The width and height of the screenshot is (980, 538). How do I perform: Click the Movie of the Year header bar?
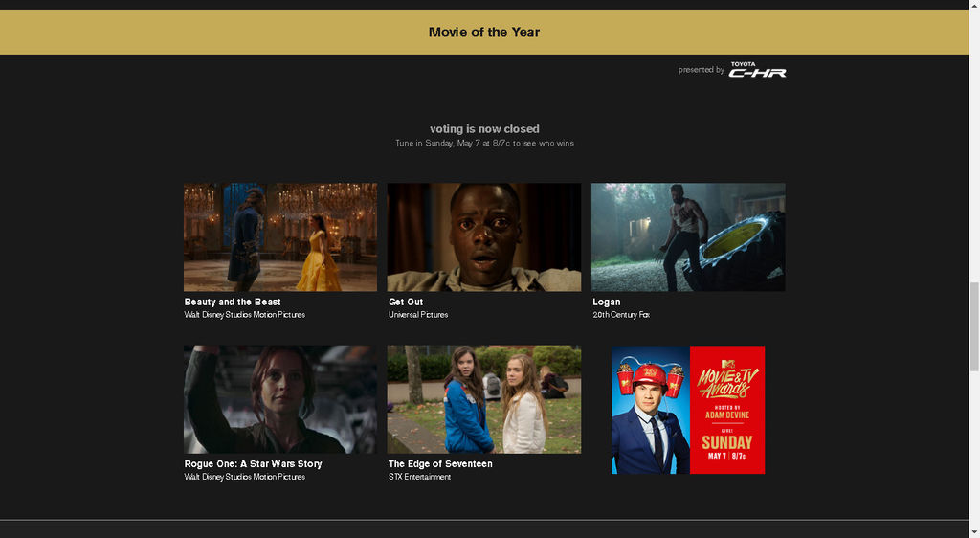point(484,32)
